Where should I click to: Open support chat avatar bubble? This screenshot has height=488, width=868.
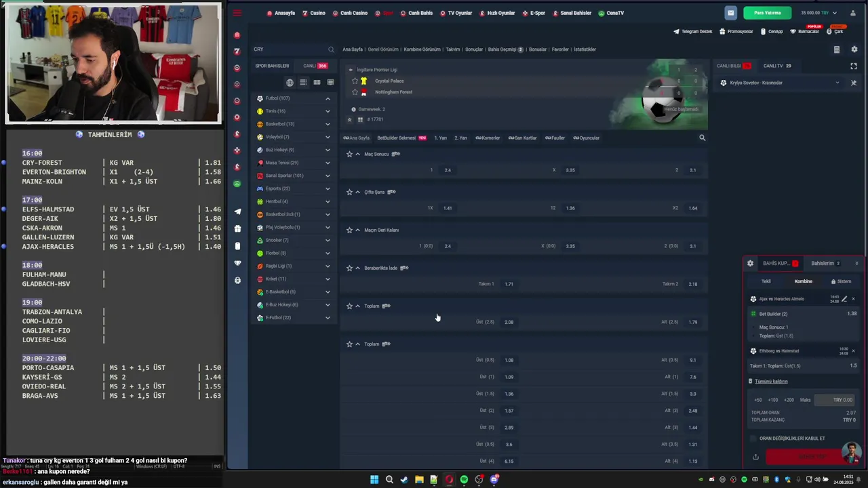coord(851,452)
